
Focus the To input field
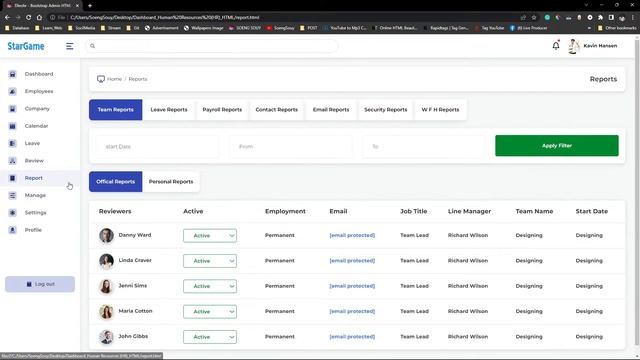click(424, 147)
